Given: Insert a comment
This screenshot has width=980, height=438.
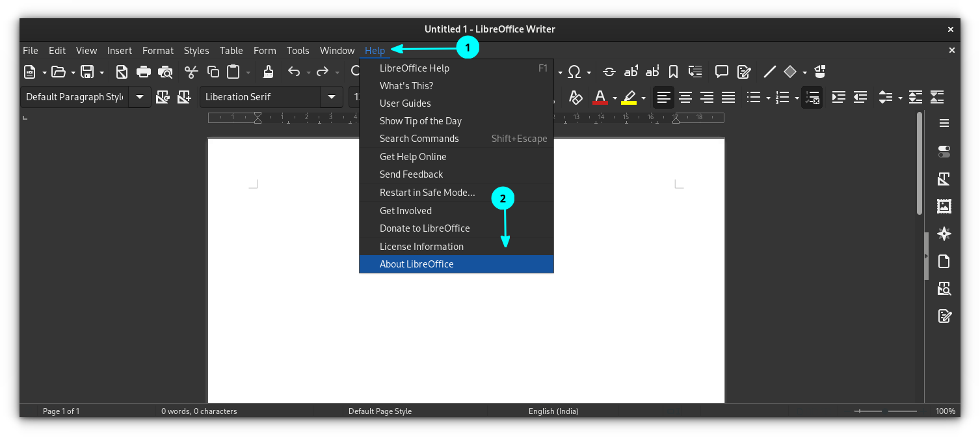Looking at the screenshot, I should 722,72.
